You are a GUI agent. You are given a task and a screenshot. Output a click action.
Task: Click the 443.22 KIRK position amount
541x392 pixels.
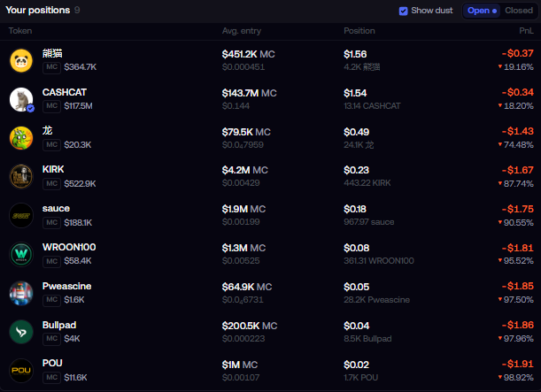pyautogui.click(x=367, y=182)
